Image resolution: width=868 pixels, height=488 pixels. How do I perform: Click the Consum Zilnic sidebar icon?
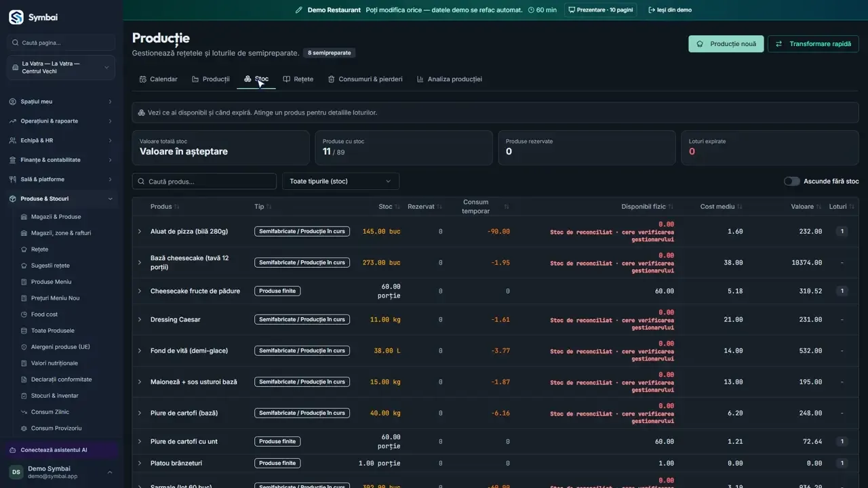tap(24, 412)
